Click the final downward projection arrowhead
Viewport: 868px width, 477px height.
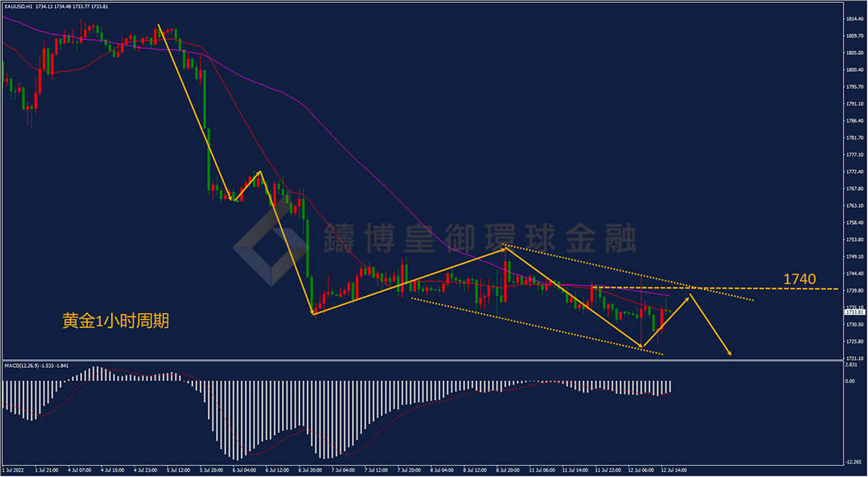[729, 352]
